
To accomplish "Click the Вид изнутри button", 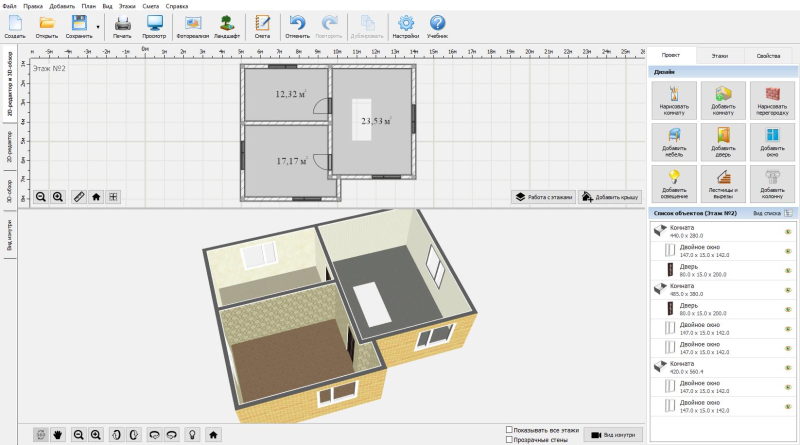I will (611, 435).
